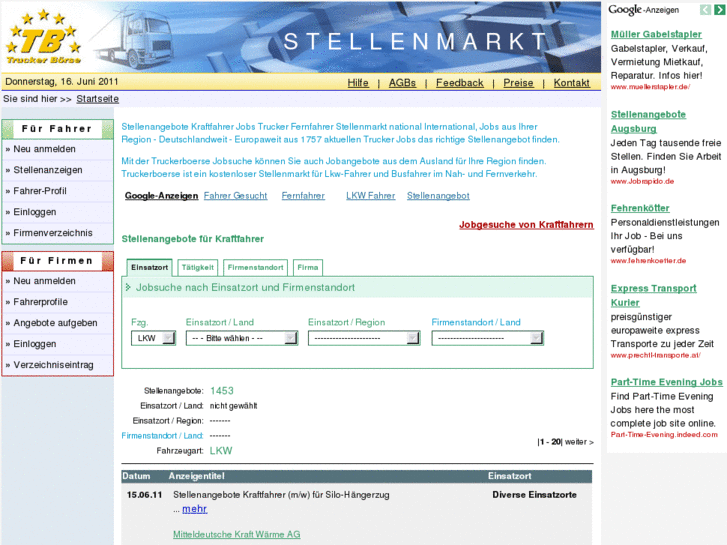
Task: Click mehr in the Silo-Hängerzug listing
Action: pyautogui.click(x=194, y=509)
